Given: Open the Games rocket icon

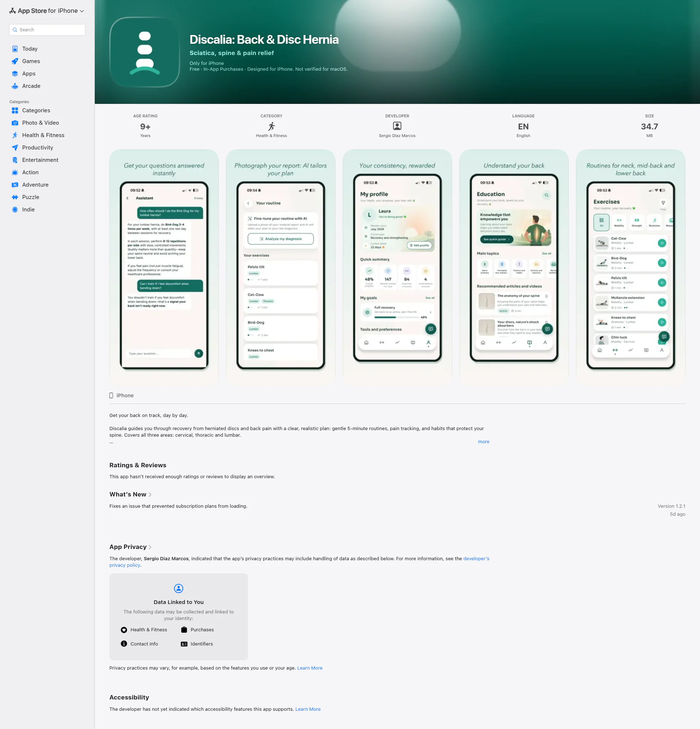Looking at the screenshot, I should click(15, 61).
